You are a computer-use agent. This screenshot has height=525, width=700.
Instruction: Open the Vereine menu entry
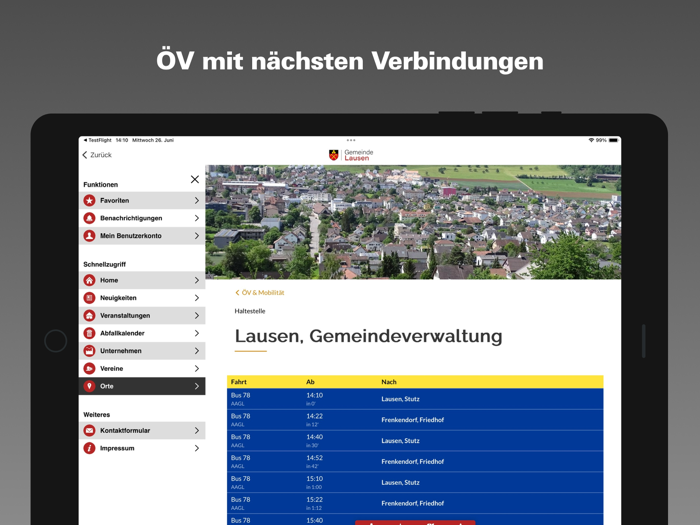142,368
